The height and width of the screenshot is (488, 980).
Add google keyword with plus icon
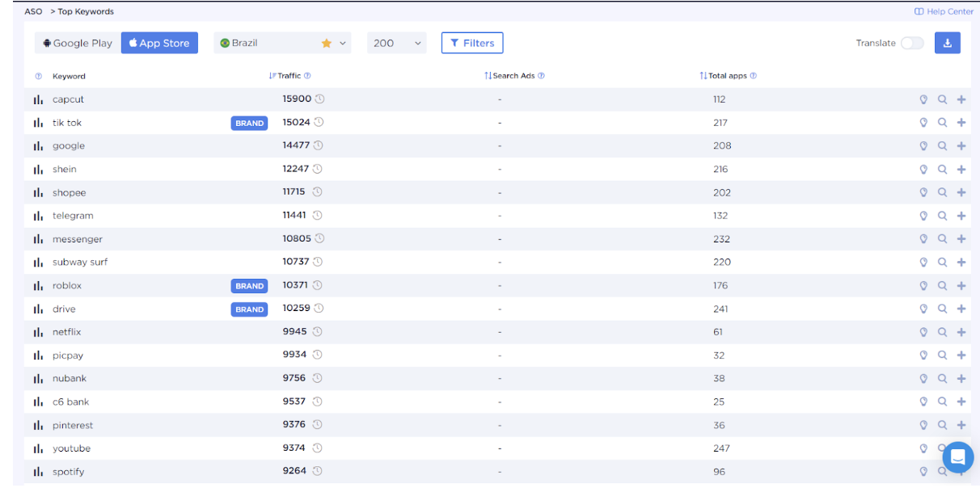point(961,146)
